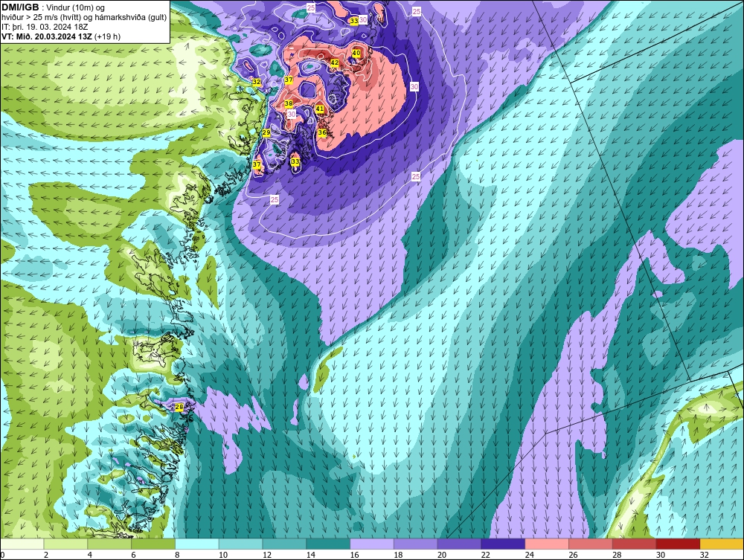Select the yellow gust label 29
Viewport: 744px width, 560px height.
point(266,133)
